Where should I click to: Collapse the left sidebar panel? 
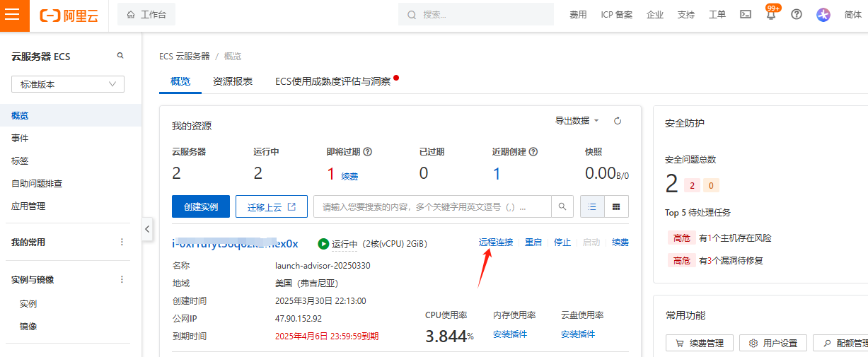[x=147, y=228]
